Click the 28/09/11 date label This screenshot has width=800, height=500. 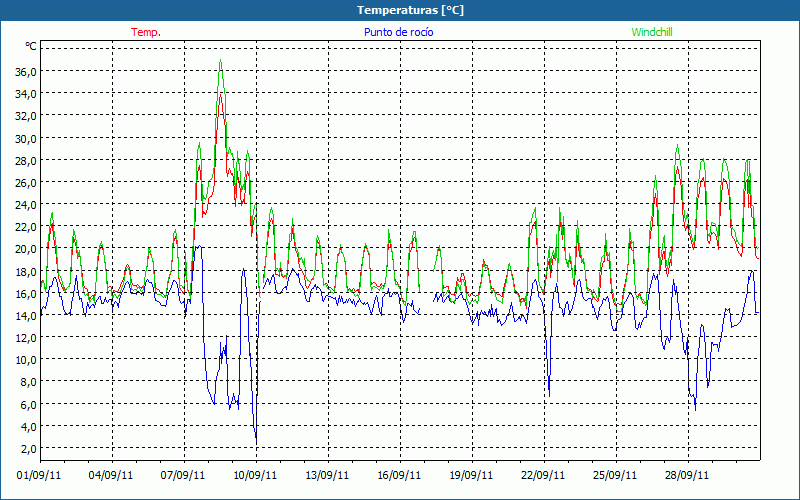pyautogui.click(x=687, y=475)
